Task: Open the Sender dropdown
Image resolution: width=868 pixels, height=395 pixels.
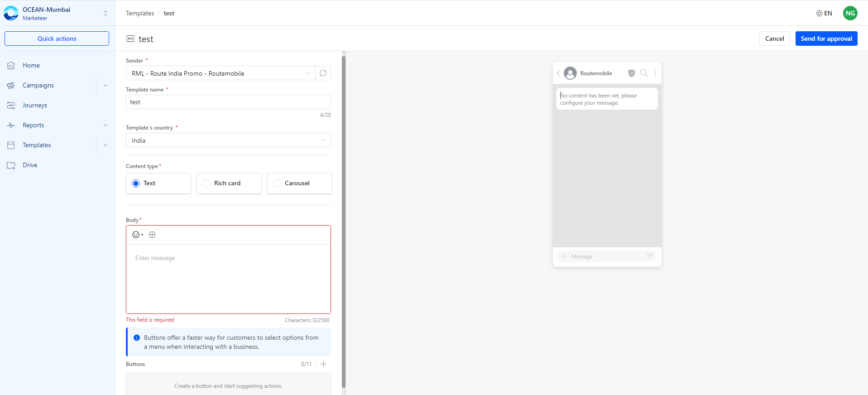Action: tap(221, 73)
